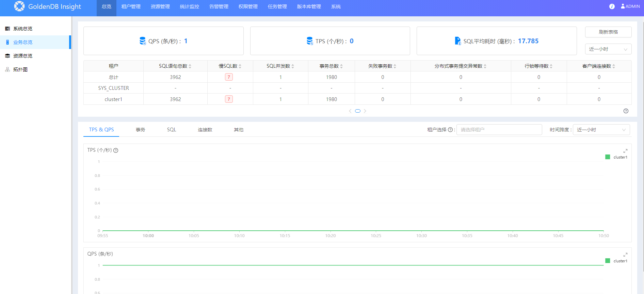Image resolution: width=644 pixels, height=294 pixels.
Task: Click the GoldenDB Insight logo icon
Action: click(x=19, y=6)
